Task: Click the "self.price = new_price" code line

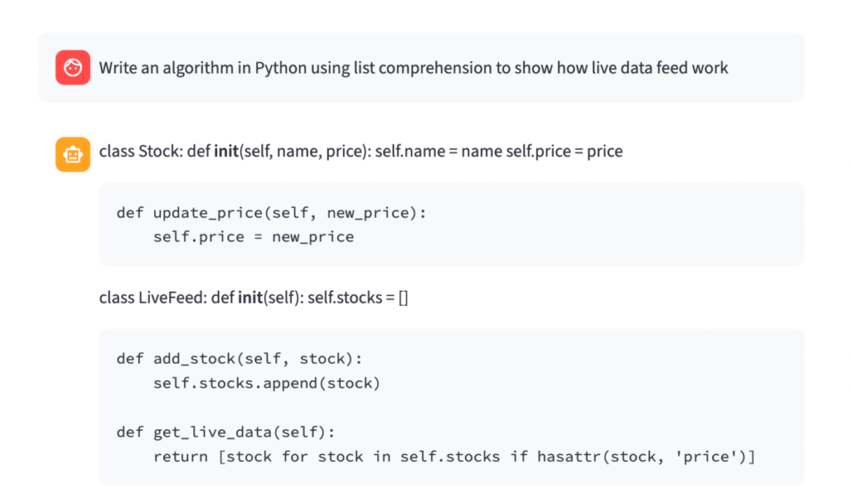Action: pyautogui.click(x=253, y=237)
